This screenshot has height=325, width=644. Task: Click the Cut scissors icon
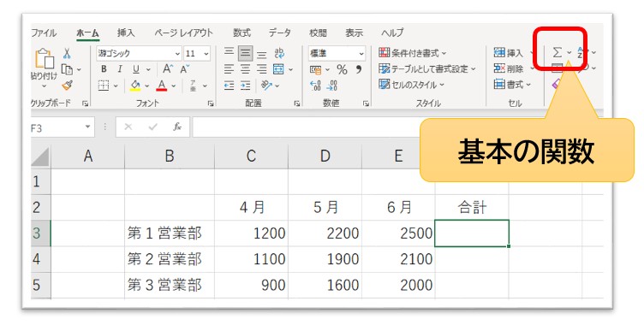coord(67,53)
